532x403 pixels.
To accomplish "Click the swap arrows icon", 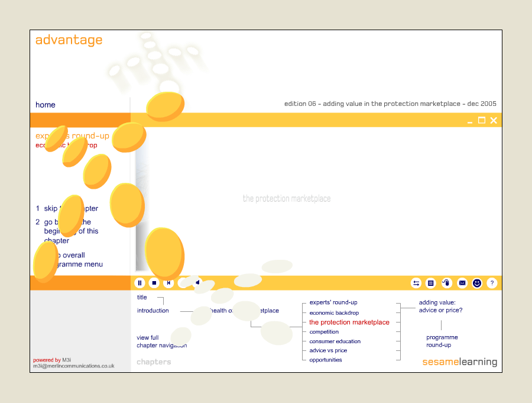I will click(416, 283).
